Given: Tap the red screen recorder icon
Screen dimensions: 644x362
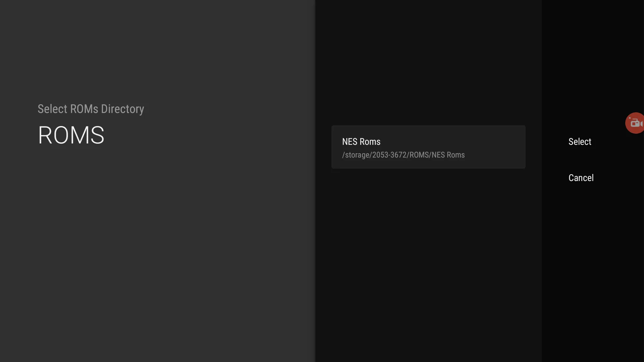Looking at the screenshot, I should pyautogui.click(x=635, y=123).
